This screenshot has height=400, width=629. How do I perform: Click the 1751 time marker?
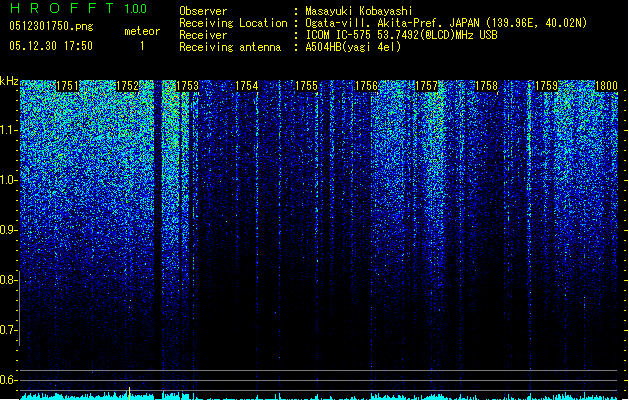67,86
